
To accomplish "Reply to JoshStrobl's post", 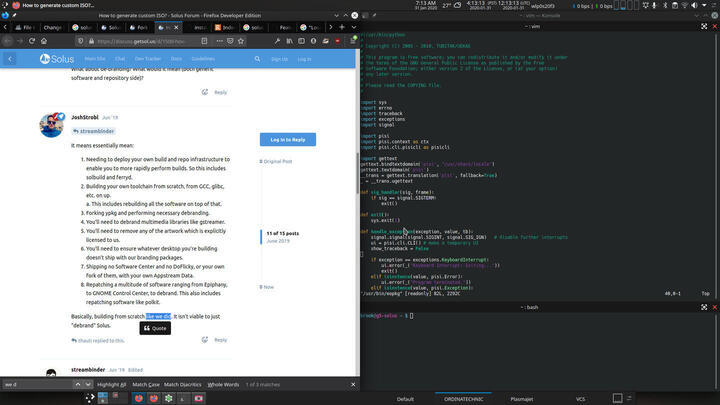I will (221, 340).
